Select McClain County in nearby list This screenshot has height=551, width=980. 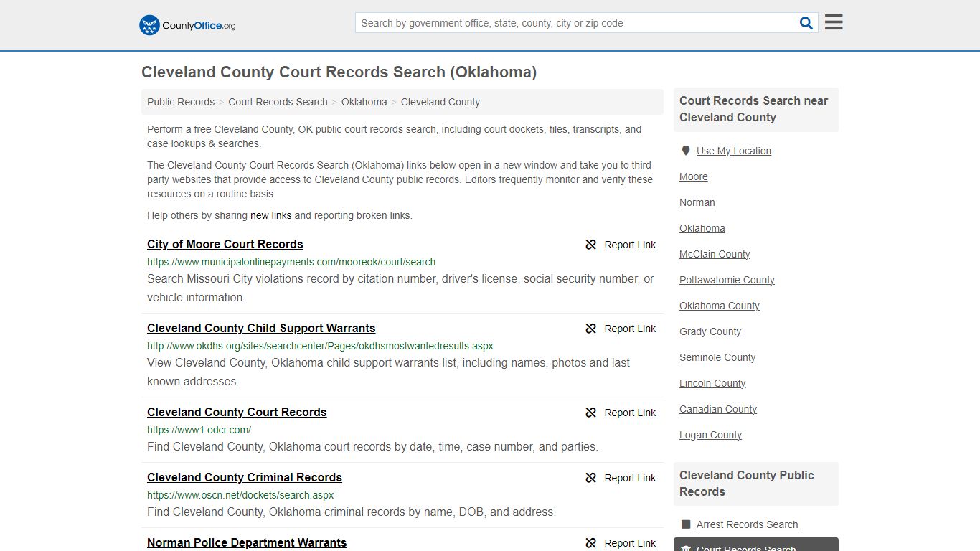[715, 254]
